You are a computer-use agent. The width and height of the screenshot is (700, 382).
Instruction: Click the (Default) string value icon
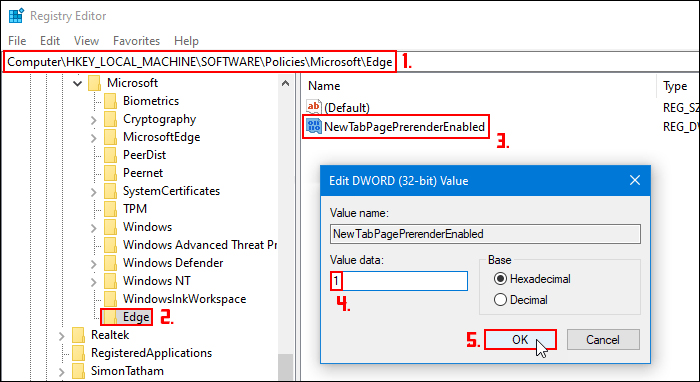coord(313,107)
